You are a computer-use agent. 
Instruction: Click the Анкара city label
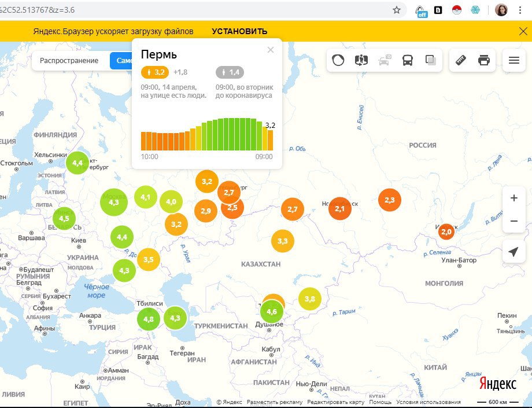(x=90, y=315)
